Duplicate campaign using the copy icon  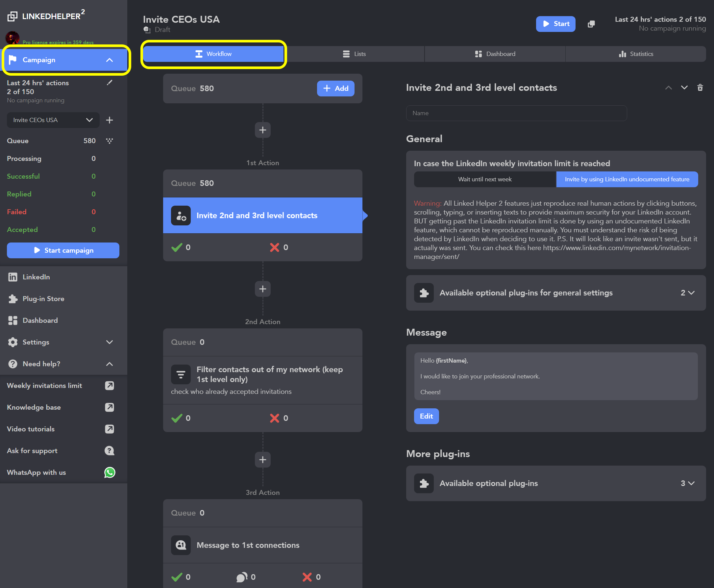(591, 24)
